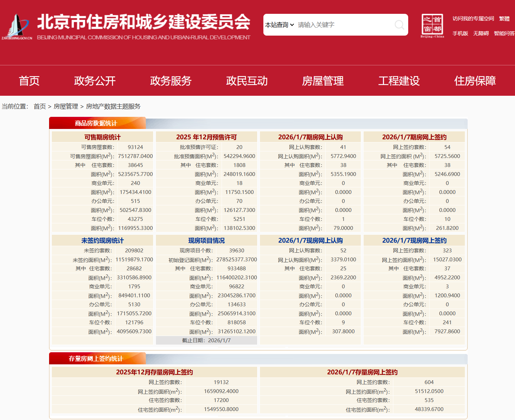Click the 可售期房统计 table heading
The image size is (515, 420).
click(102, 137)
